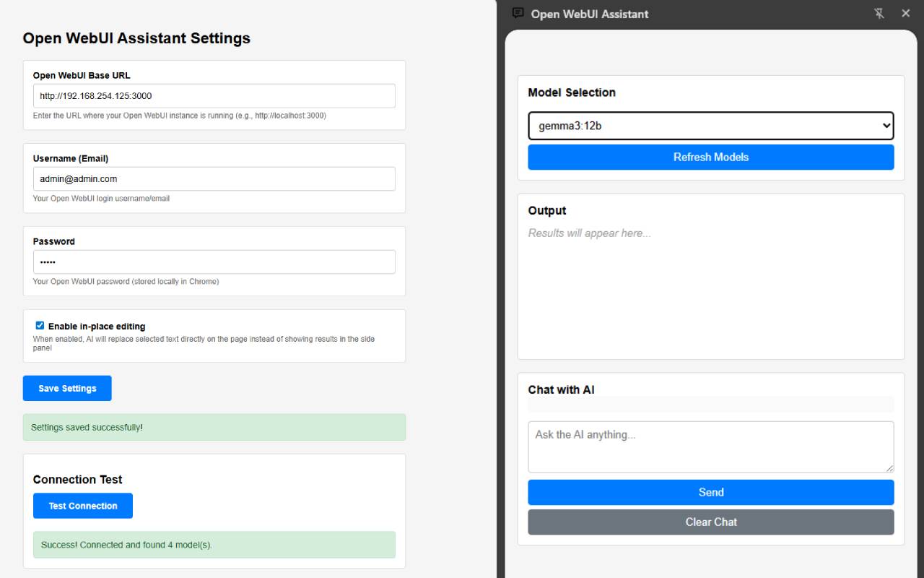Image resolution: width=924 pixels, height=578 pixels.
Task: Click the Username (Email) input field
Action: tap(214, 179)
